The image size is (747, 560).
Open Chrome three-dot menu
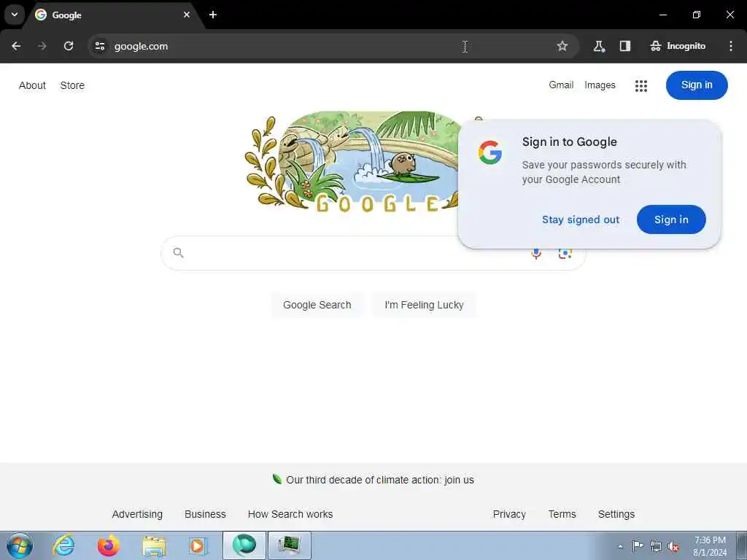pyautogui.click(x=731, y=46)
